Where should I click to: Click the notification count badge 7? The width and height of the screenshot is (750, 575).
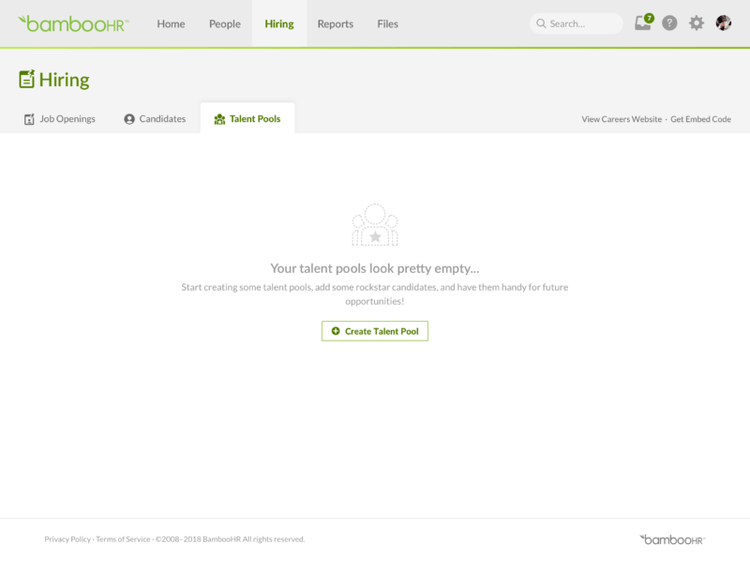649,18
